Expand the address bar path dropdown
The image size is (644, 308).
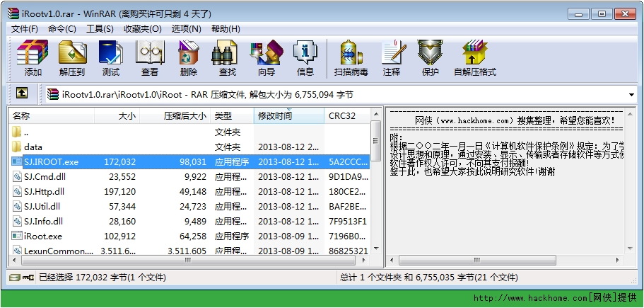pyautogui.click(x=631, y=95)
